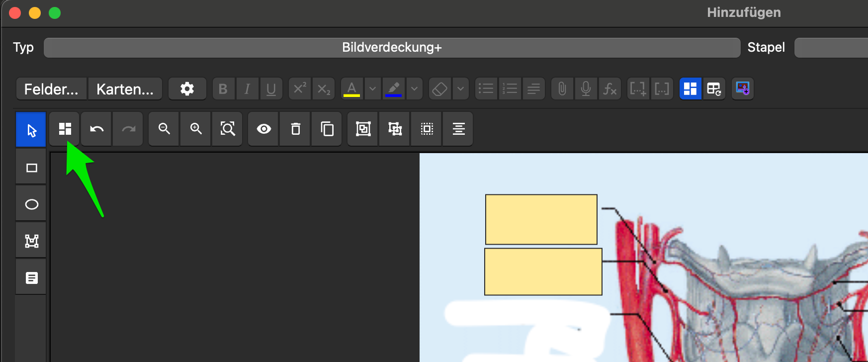
Task: Delete the selected mask with the trash icon
Action: 296,129
